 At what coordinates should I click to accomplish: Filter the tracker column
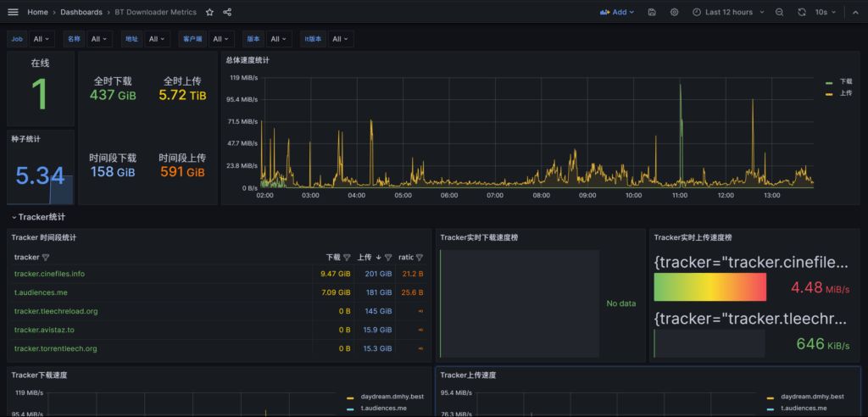coord(46,258)
